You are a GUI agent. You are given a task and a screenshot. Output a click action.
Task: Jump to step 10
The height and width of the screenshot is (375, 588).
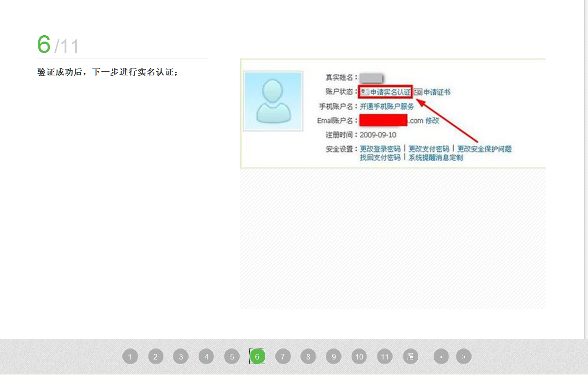pyautogui.click(x=359, y=356)
